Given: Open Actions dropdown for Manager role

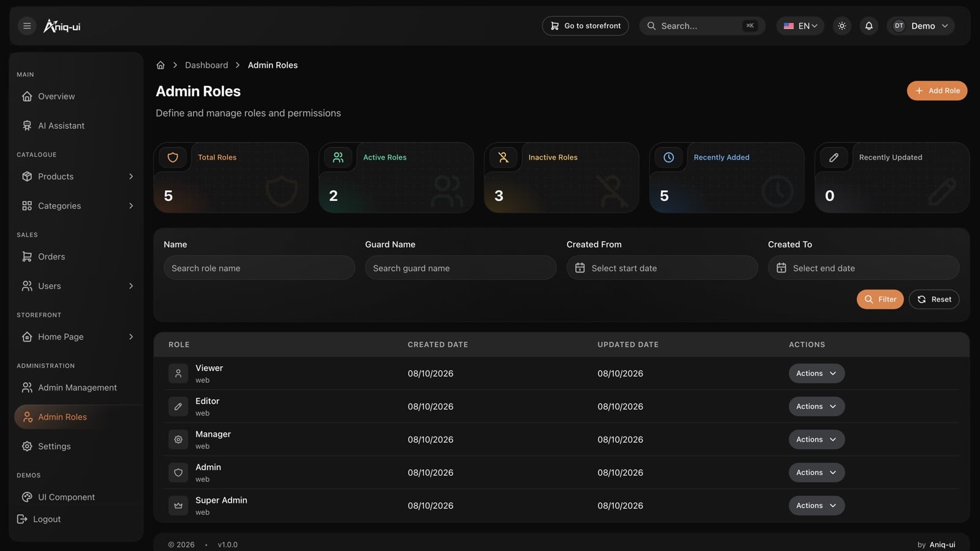Looking at the screenshot, I should tap(816, 440).
